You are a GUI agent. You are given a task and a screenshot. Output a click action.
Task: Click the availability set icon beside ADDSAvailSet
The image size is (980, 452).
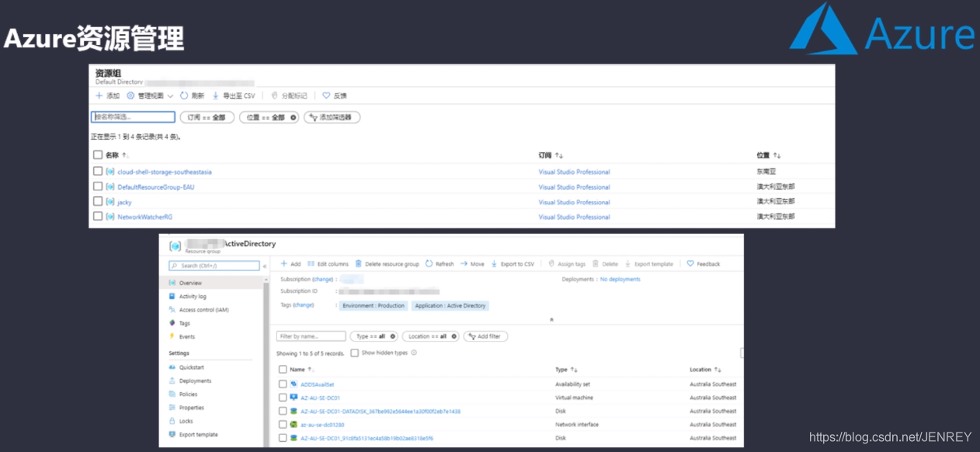(294, 384)
